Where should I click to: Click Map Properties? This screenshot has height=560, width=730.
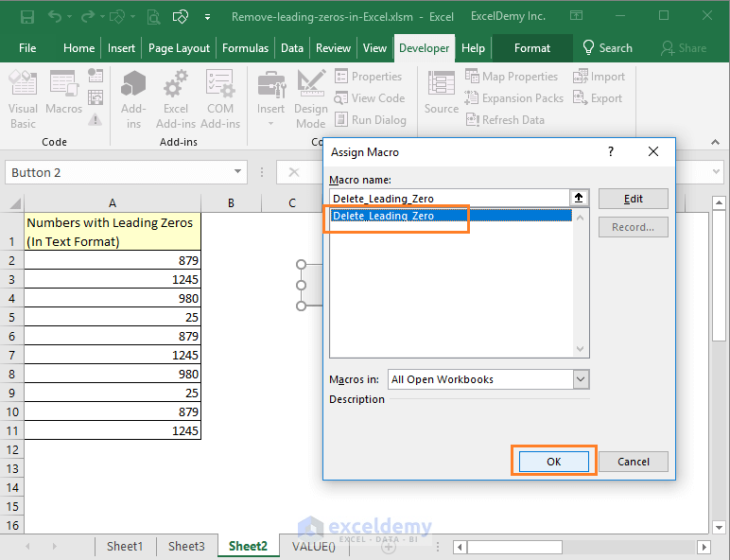click(x=512, y=76)
